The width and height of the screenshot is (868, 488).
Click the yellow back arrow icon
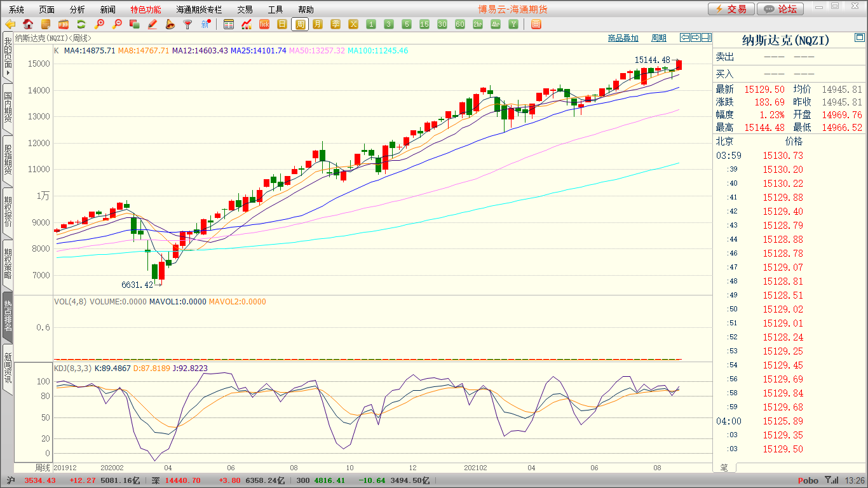point(10,24)
